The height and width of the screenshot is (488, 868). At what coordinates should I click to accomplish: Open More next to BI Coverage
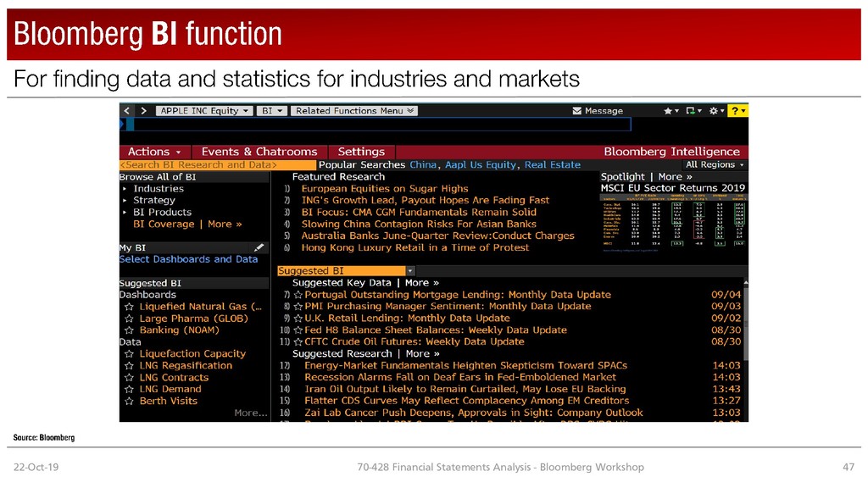[225, 224]
